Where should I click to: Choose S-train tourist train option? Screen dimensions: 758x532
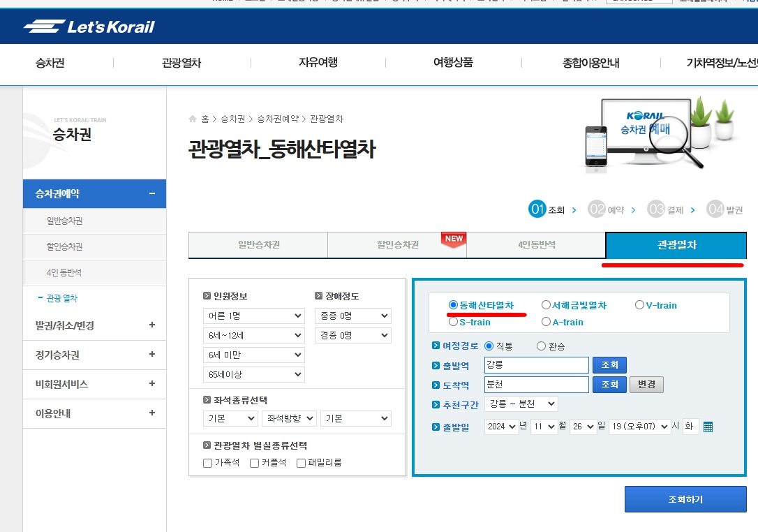coord(452,321)
